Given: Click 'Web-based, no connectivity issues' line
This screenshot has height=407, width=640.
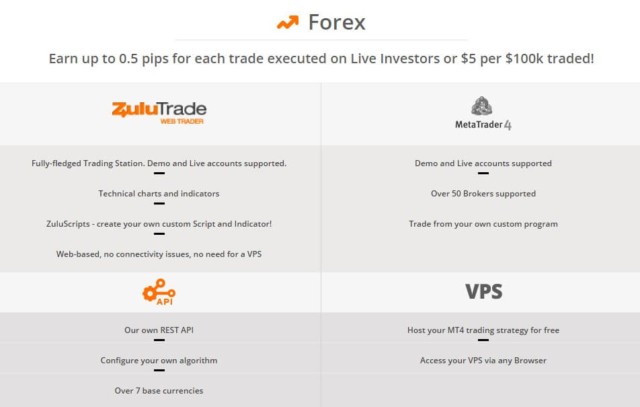Looking at the screenshot, I should pyautogui.click(x=159, y=254).
